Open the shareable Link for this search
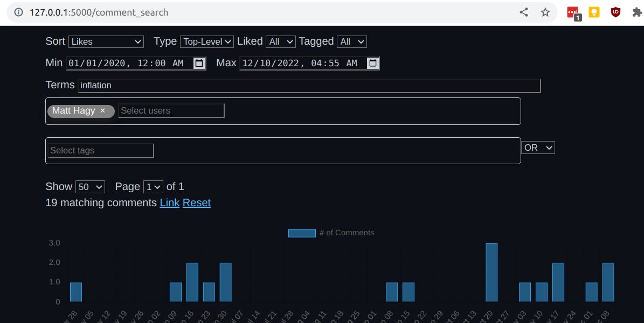 point(169,203)
